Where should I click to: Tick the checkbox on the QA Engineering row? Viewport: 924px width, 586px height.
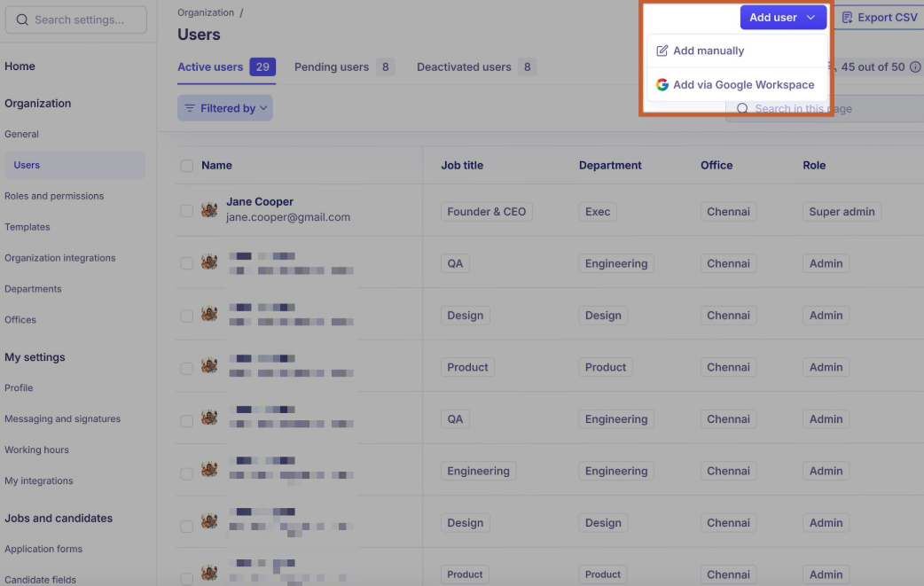coord(186,263)
